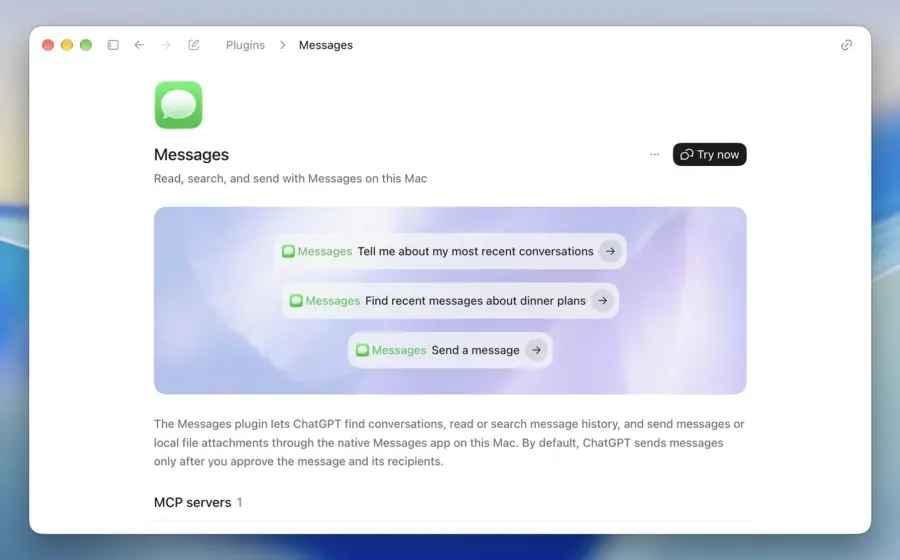900x560 pixels.
Task: Click the Try now button
Action: (709, 154)
